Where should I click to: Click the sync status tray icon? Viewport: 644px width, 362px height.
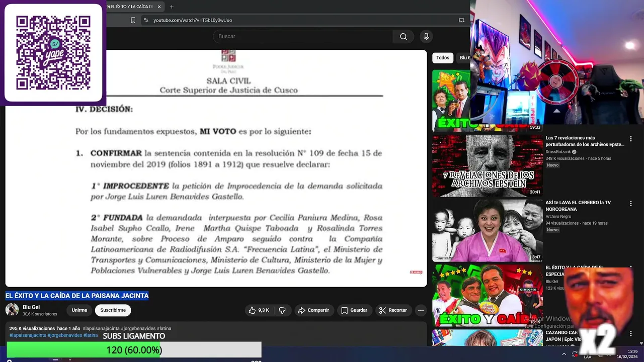pyautogui.click(x=574, y=354)
